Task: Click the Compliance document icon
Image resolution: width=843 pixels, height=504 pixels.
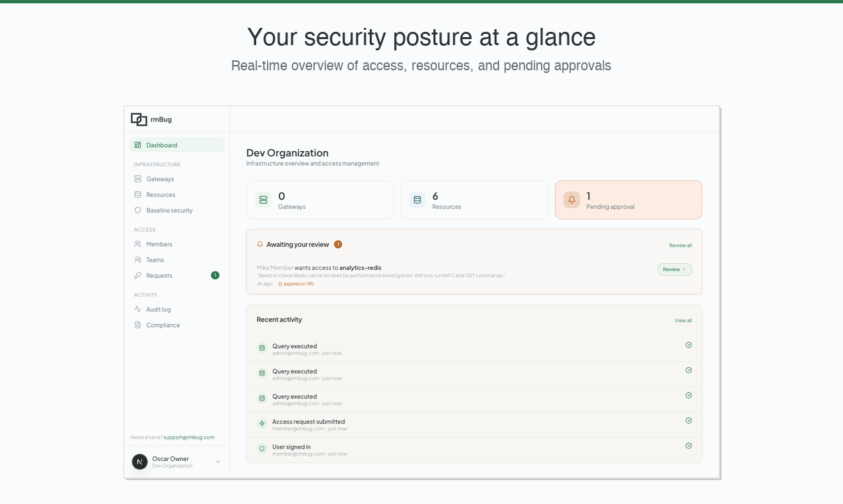Action: [x=137, y=325]
